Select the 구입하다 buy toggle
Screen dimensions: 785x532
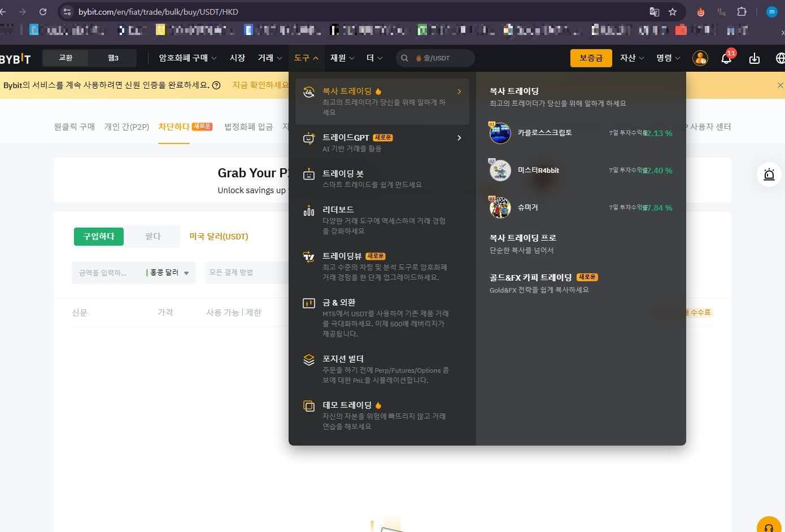(x=99, y=236)
